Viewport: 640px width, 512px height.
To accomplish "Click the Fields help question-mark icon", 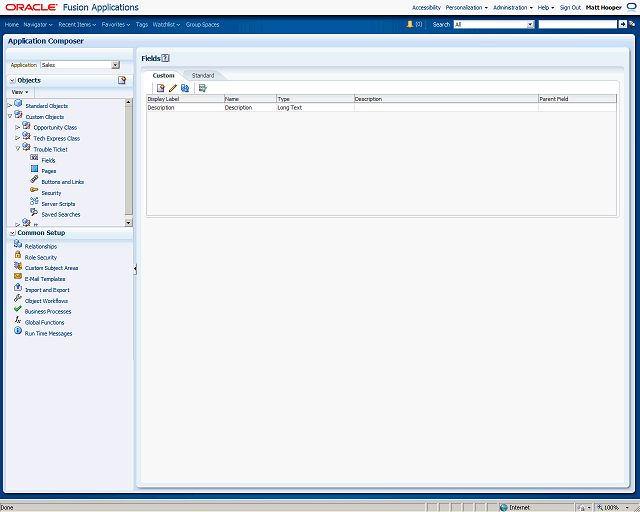I will [x=165, y=58].
